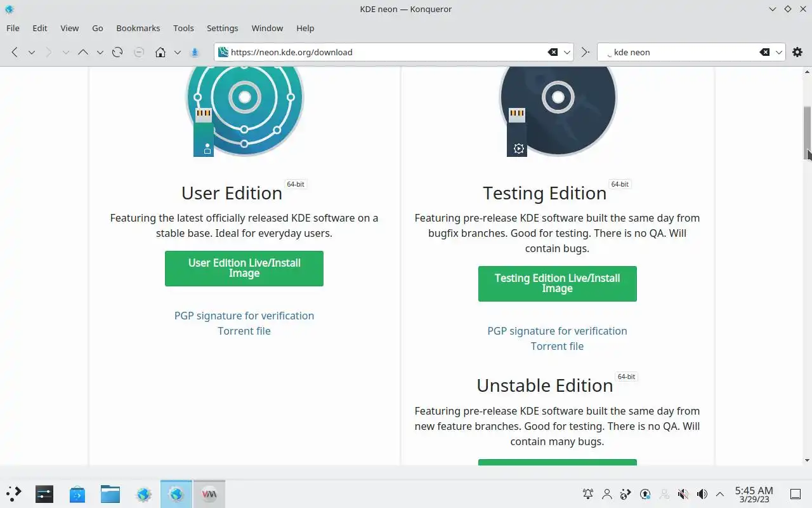Navigate up one level with up arrow

[82, 52]
